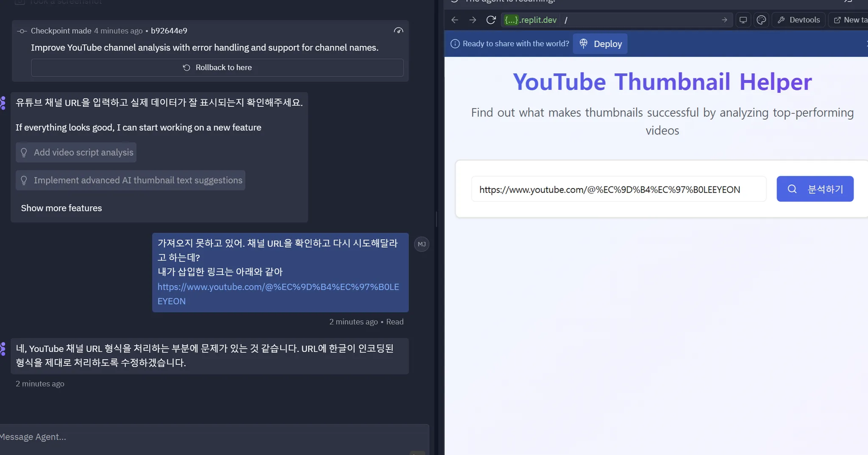Open the YouTube link in the user message
The height and width of the screenshot is (455, 868).
coord(278,294)
